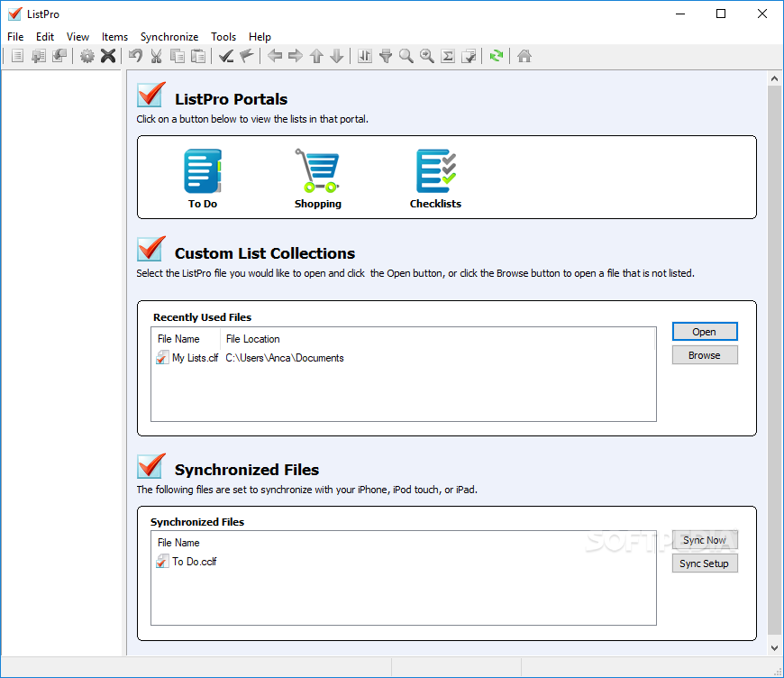
Task: Maximize the ListPro window
Action: (721, 14)
